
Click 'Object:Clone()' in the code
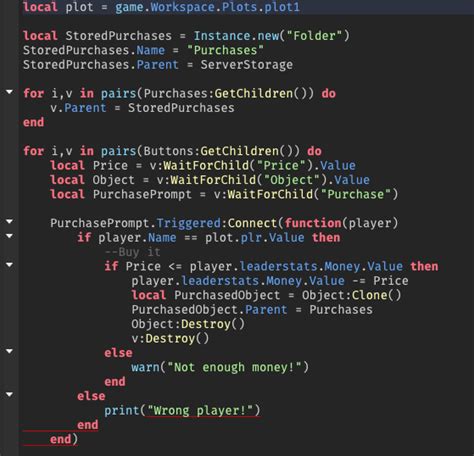pos(352,295)
